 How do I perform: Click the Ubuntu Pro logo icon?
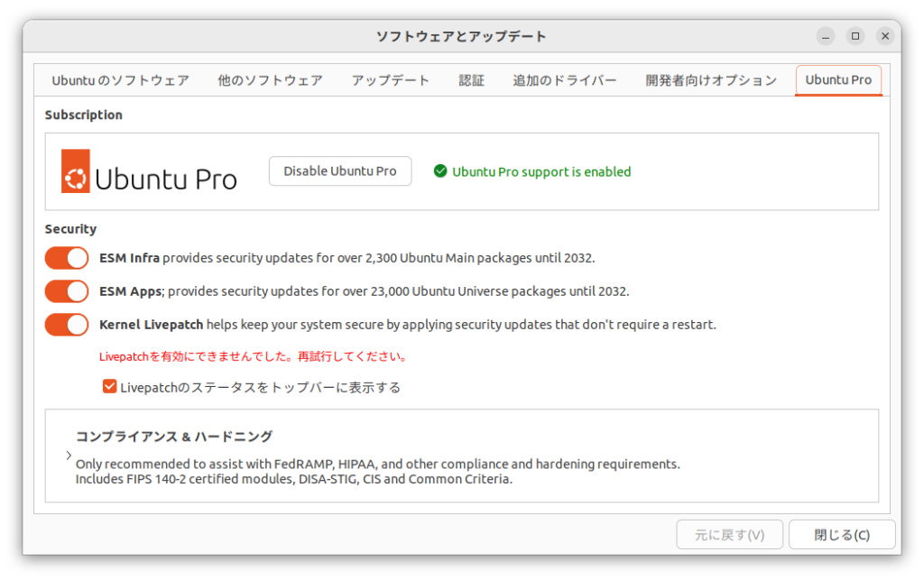pyautogui.click(x=76, y=171)
